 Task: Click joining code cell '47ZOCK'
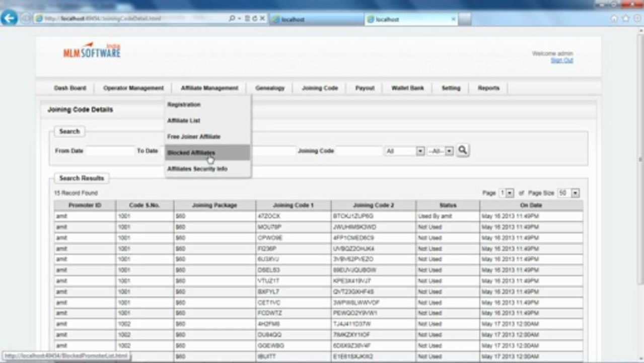pos(293,216)
